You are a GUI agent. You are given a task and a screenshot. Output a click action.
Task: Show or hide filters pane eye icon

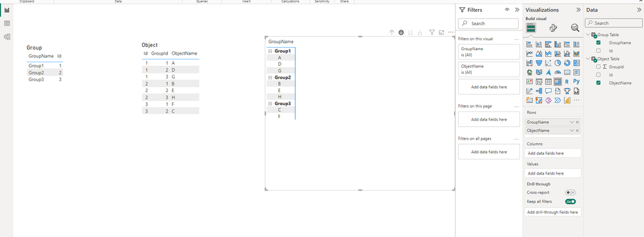[x=507, y=10]
